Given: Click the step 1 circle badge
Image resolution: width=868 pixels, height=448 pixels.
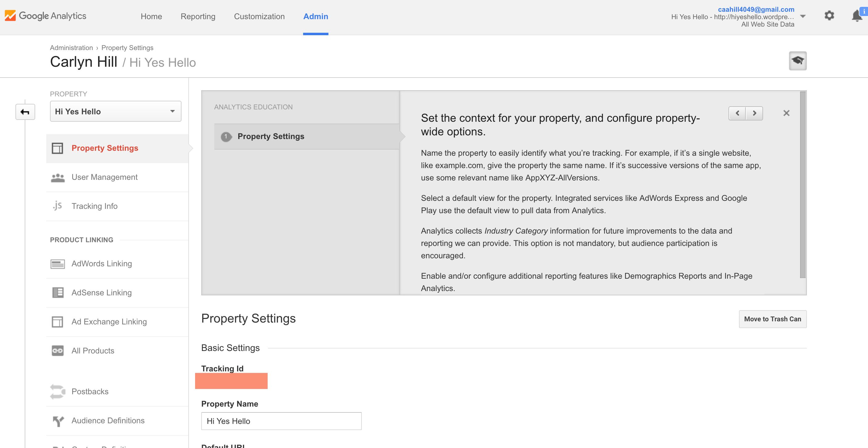Looking at the screenshot, I should (x=226, y=137).
